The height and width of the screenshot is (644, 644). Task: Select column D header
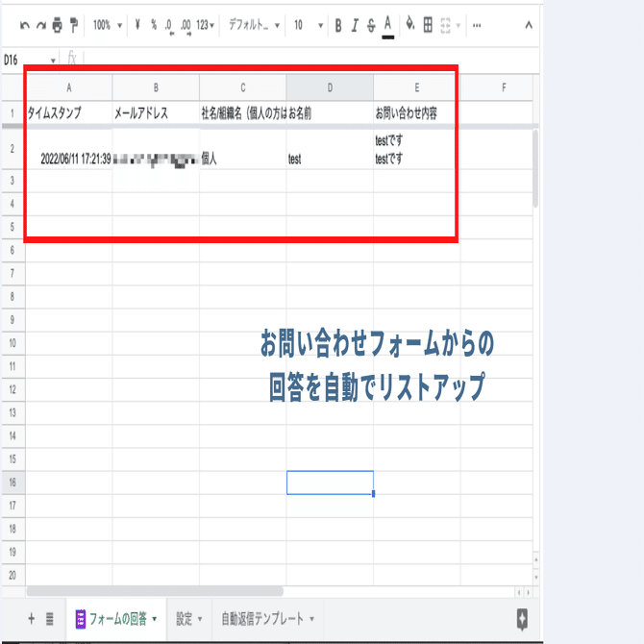330,87
